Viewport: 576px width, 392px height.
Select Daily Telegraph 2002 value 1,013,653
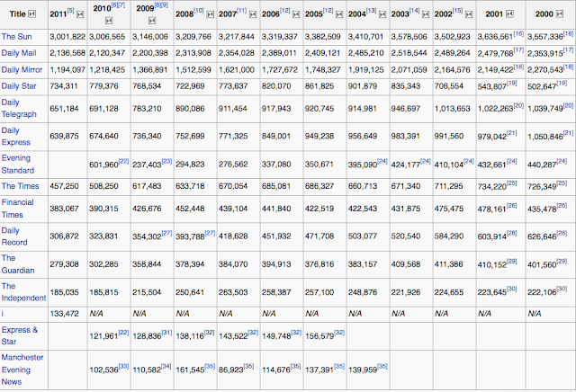(x=452, y=109)
